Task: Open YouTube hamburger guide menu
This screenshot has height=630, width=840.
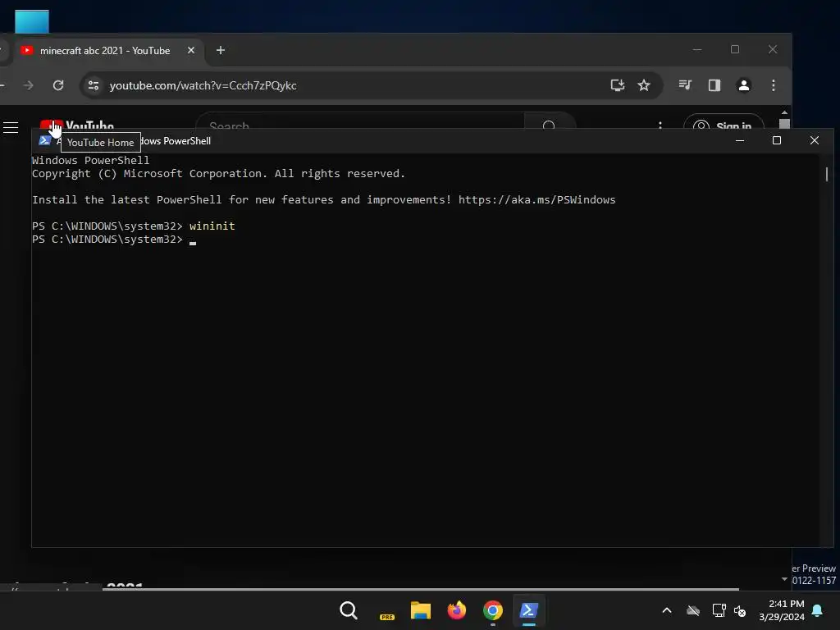Action: [x=11, y=127]
